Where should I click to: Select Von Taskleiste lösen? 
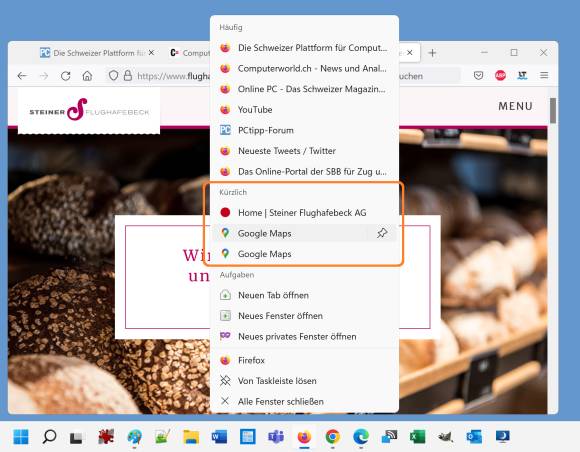click(304, 381)
